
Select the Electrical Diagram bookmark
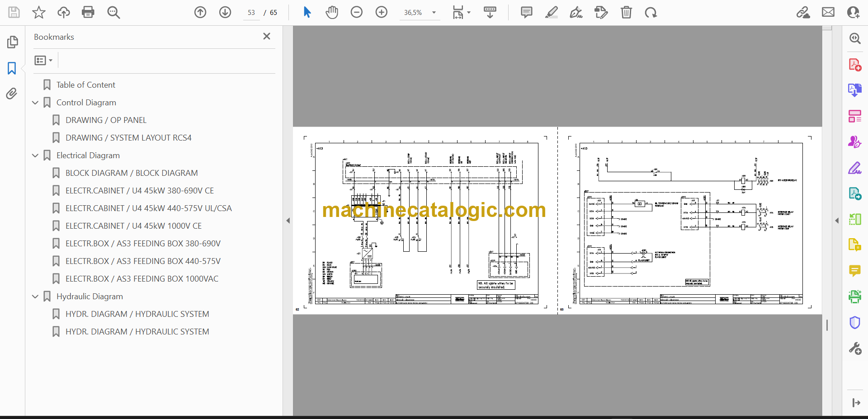pos(88,155)
